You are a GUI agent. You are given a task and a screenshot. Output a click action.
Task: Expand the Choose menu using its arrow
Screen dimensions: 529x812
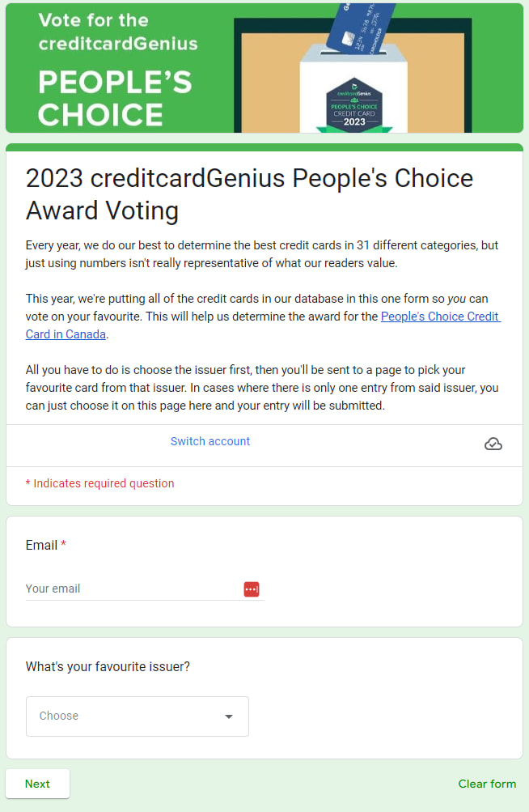[229, 716]
